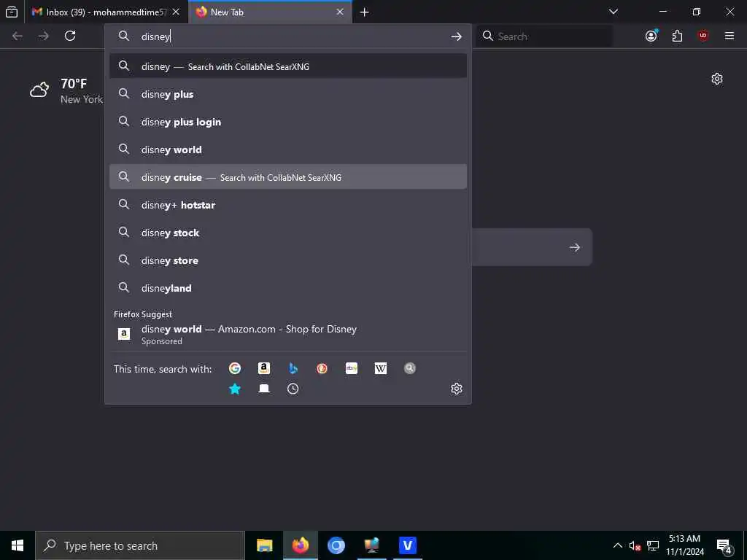Reload the current page
Screen dimensions: 747x560
(70, 36)
